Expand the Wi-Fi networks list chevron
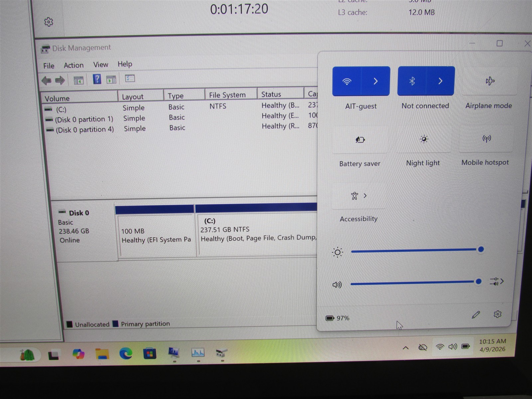 point(375,81)
